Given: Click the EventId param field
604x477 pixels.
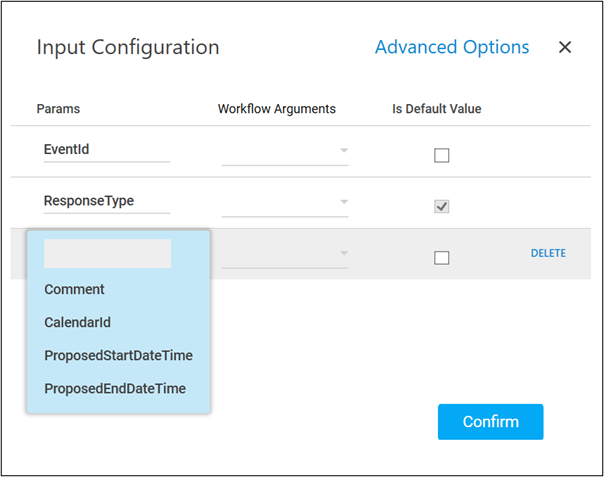Looking at the screenshot, I should click(106, 149).
